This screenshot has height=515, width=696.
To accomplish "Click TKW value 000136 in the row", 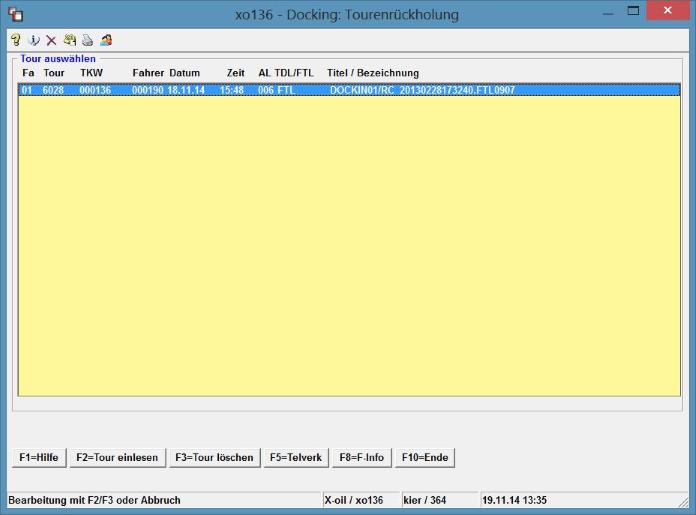I will (95, 90).
